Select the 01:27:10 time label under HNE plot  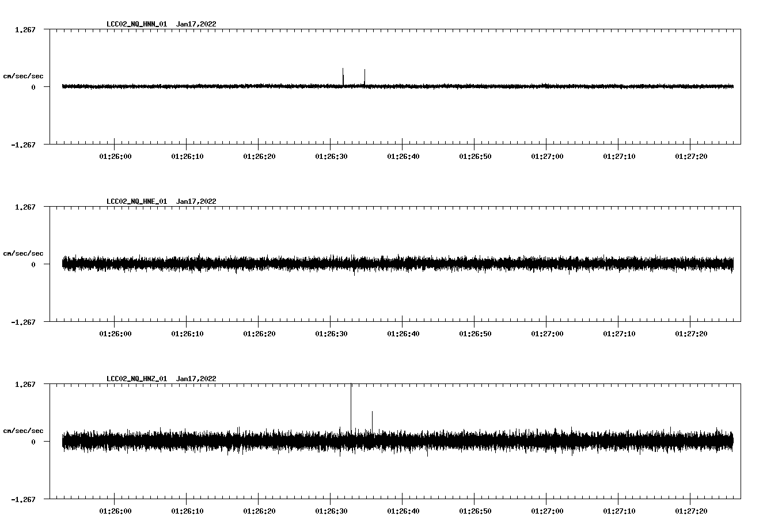[619, 334]
